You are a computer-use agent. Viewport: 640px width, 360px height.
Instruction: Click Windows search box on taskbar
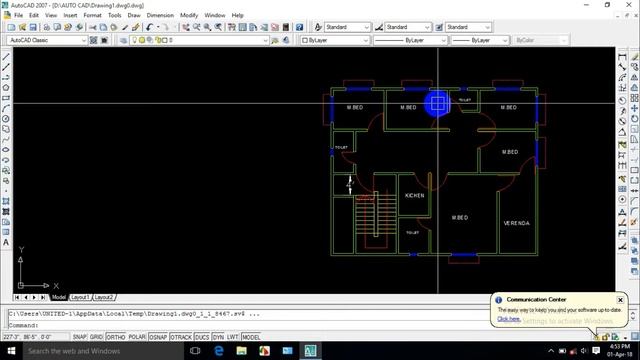pyautogui.click(x=103, y=351)
